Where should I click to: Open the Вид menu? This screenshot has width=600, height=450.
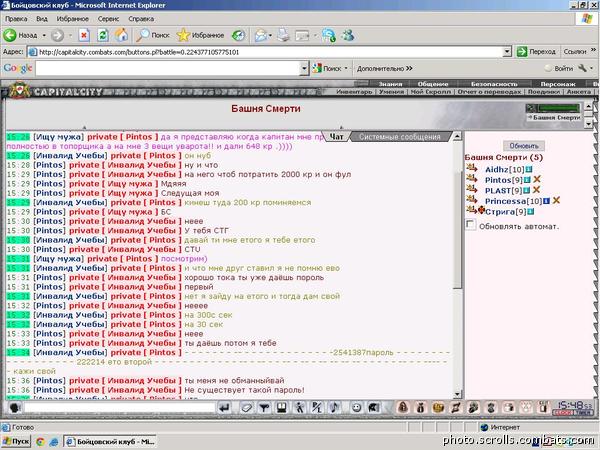(42, 19)
